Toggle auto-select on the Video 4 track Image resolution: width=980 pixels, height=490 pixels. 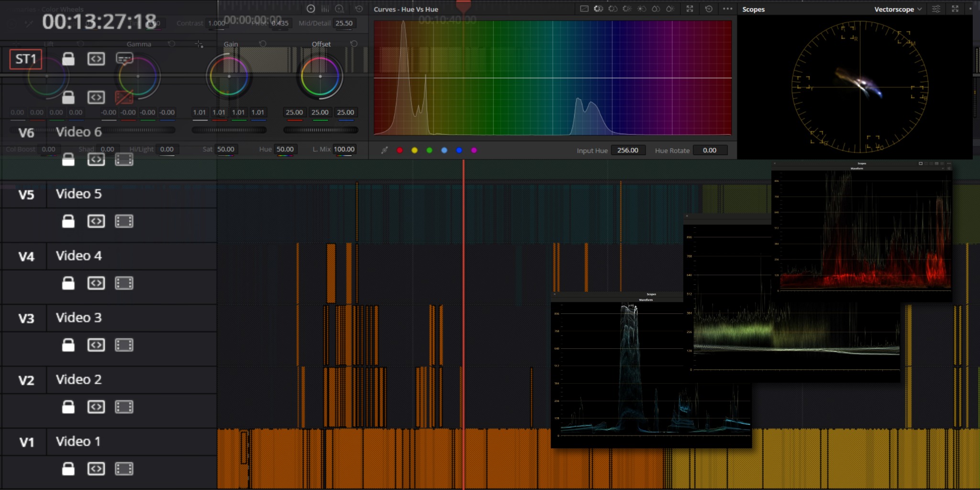click(x=96, y=283)
